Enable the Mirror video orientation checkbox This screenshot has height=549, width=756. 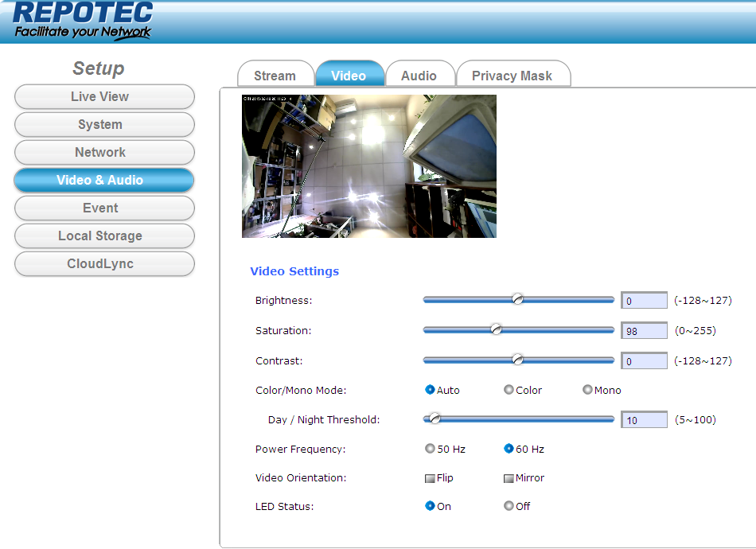(509, 478)
